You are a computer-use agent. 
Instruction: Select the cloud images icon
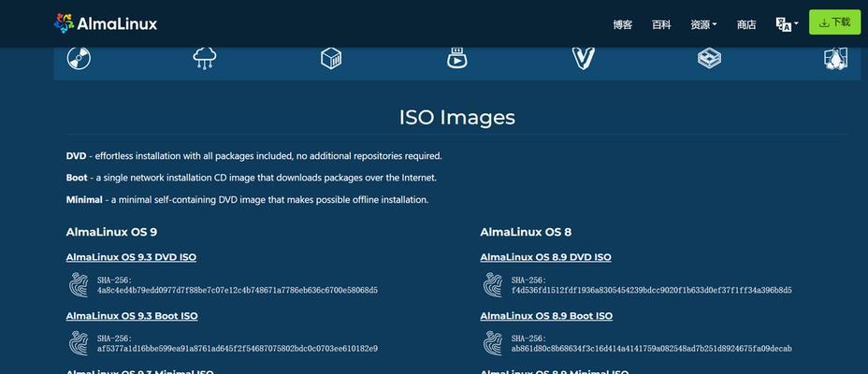(204, 58)
